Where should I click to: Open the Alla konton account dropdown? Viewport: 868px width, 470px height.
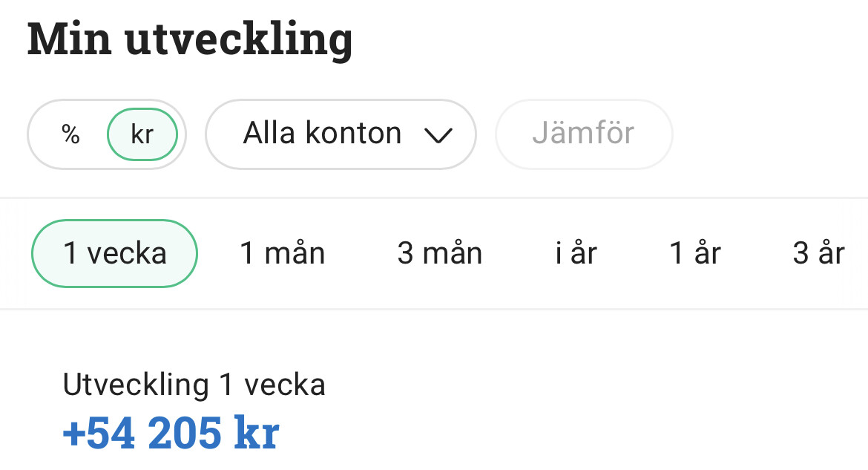[341, 134]
